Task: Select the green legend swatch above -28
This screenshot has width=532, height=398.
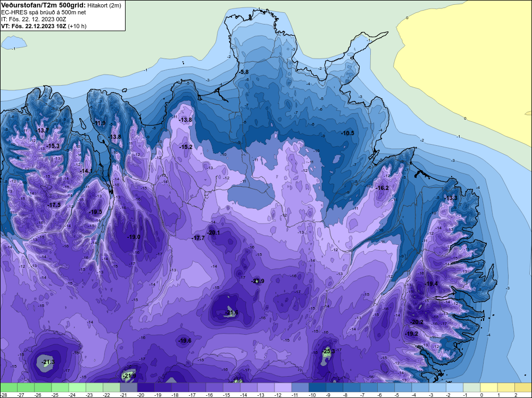Action: click(x=9, y=387)
